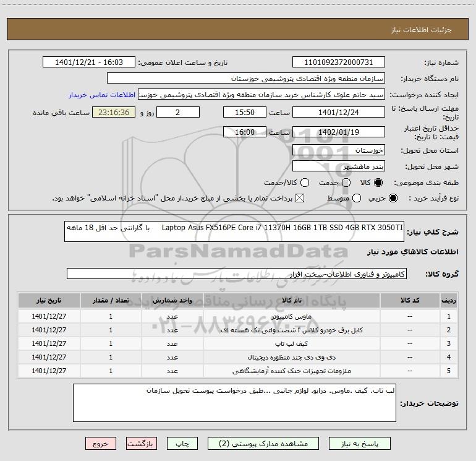Click the توضیحات خریدار label

click(429, 403)
